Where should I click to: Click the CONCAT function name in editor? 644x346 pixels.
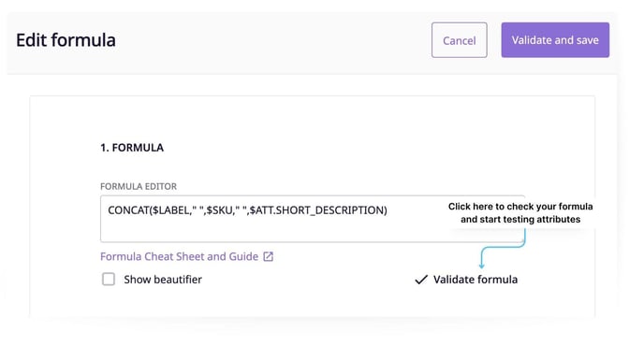127,210
